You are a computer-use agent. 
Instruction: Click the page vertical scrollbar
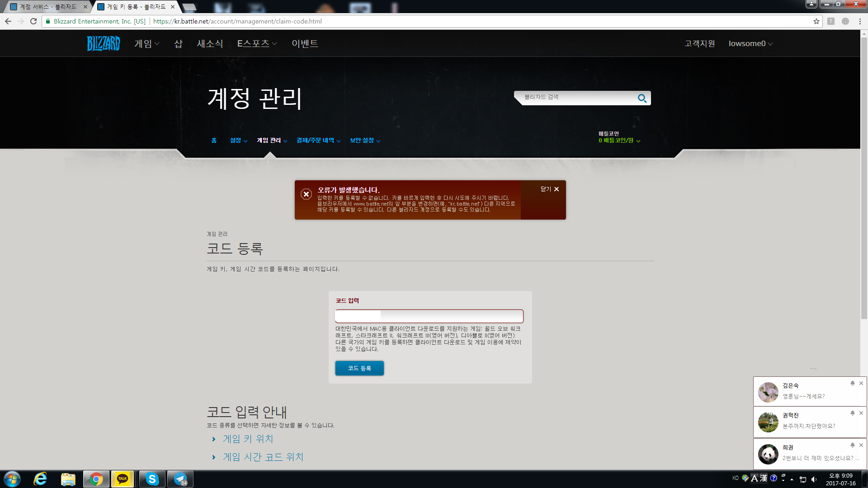(864, 178)
